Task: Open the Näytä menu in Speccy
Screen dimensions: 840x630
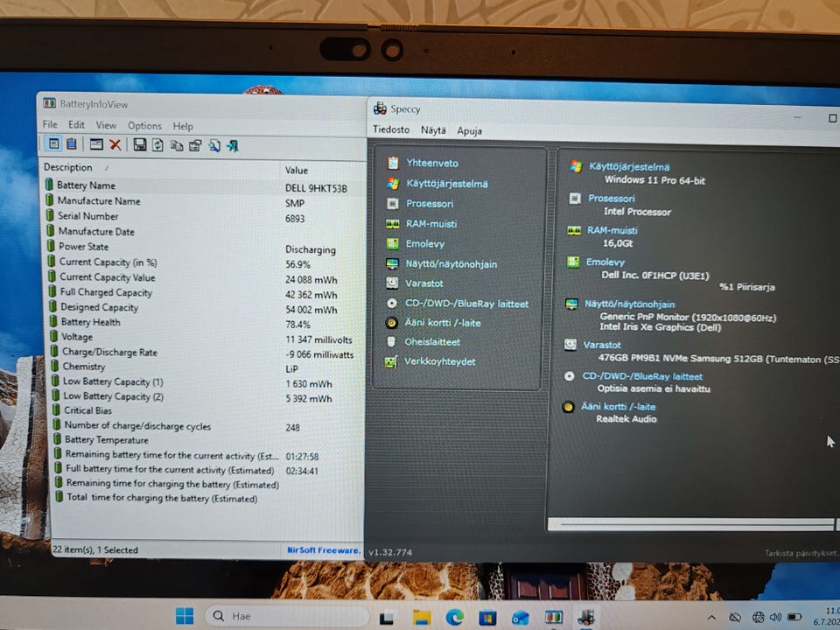Action: [433, 130]
